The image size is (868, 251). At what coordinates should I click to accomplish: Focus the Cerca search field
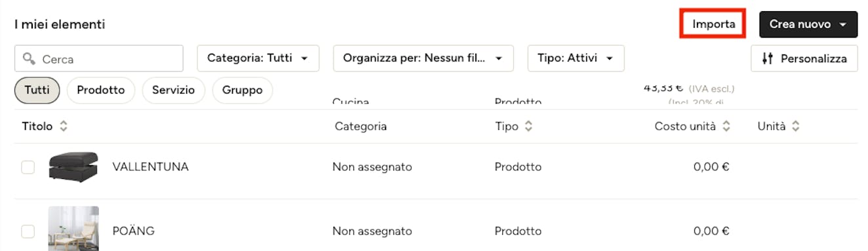click(x=99, y=58)
